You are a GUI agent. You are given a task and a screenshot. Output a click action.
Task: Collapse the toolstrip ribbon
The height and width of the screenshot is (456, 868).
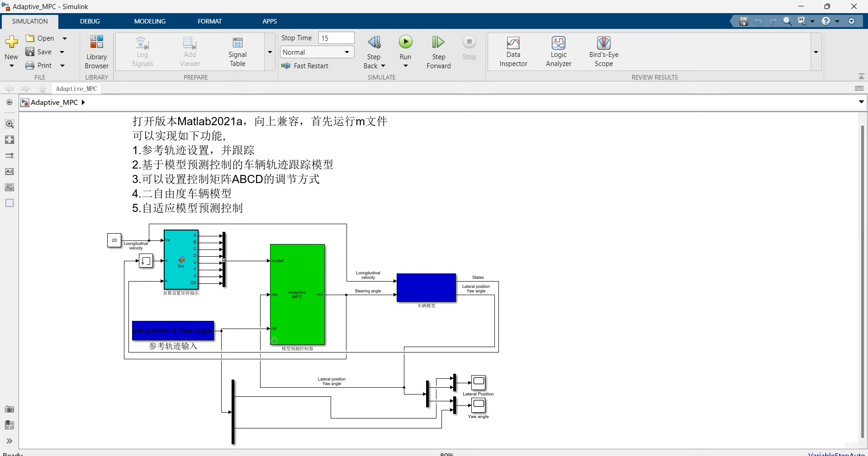861,76
